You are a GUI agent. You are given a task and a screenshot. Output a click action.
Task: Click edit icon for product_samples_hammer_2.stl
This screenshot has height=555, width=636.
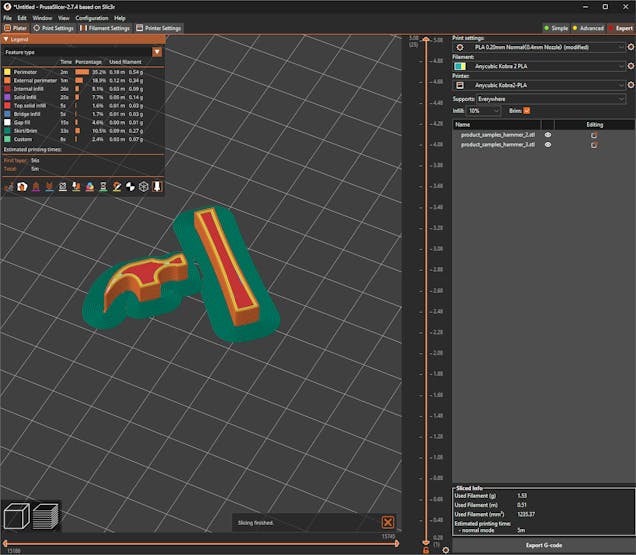click(x=594, y=134)
